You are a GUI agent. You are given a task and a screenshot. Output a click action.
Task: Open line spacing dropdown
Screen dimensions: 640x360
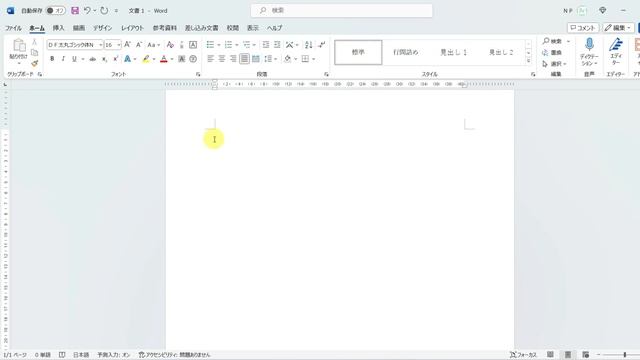tap(271, 59)
